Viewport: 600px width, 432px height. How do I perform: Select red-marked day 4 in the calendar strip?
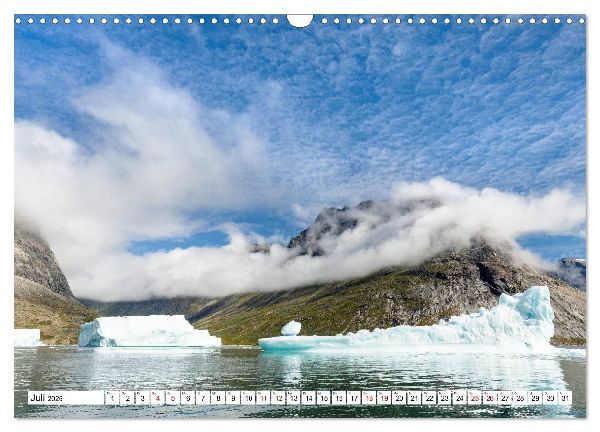click(x=157, y=398)
